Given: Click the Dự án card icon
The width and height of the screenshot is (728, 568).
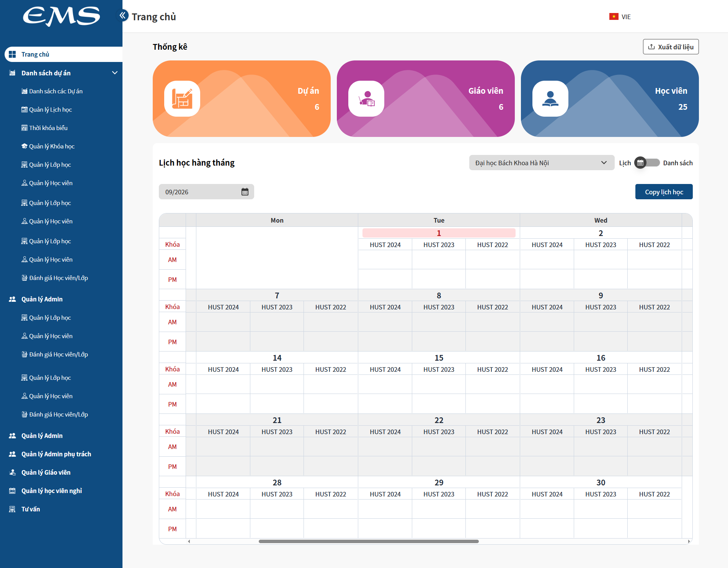Looking at the screenshot, I should tap(182, 99).
